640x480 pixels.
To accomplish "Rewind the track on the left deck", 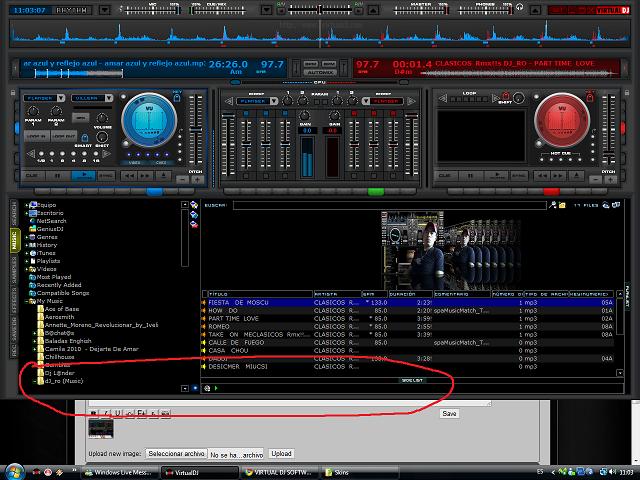I will point(130,176).
